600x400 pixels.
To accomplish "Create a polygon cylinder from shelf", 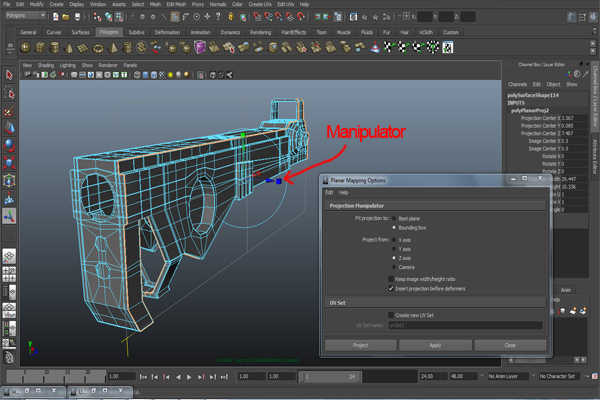I will click(x=55, y=48).
